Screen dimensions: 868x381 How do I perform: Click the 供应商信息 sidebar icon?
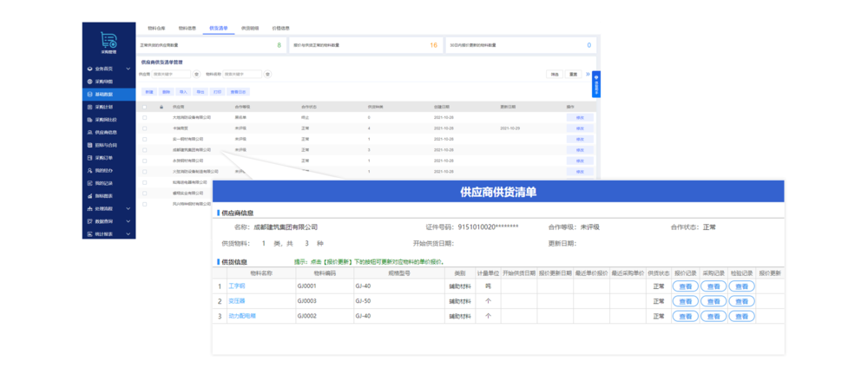(89, 132)
